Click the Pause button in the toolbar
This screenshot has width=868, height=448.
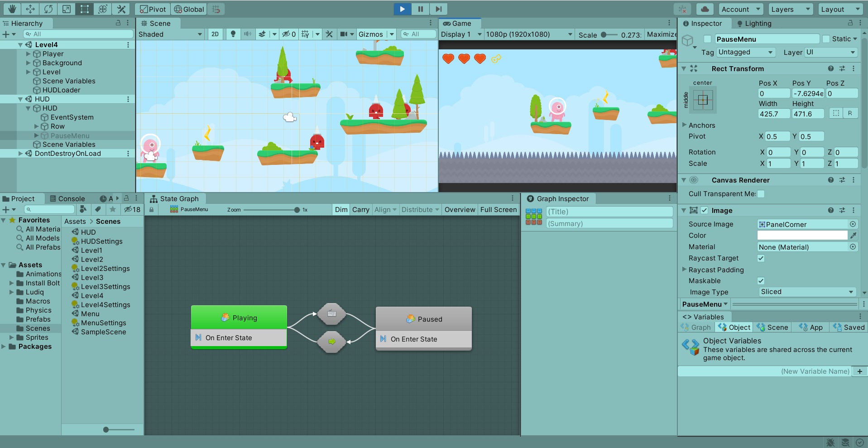(419, 9)
